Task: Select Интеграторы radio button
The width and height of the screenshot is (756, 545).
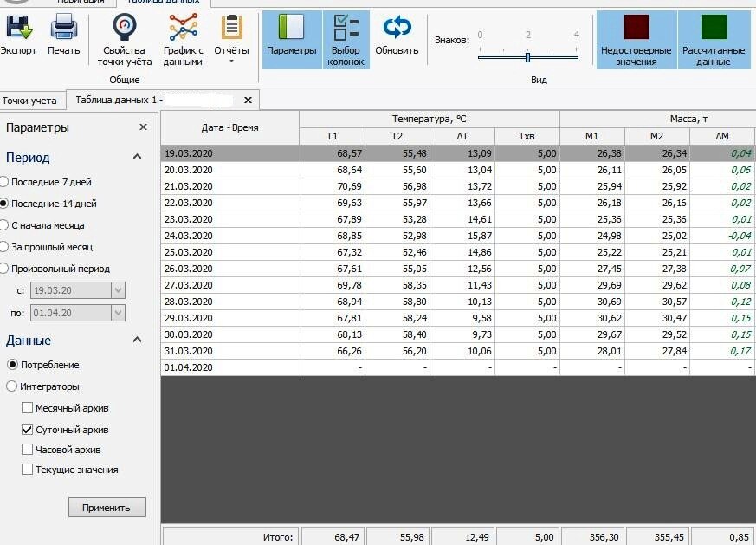Action: point(11,386)
